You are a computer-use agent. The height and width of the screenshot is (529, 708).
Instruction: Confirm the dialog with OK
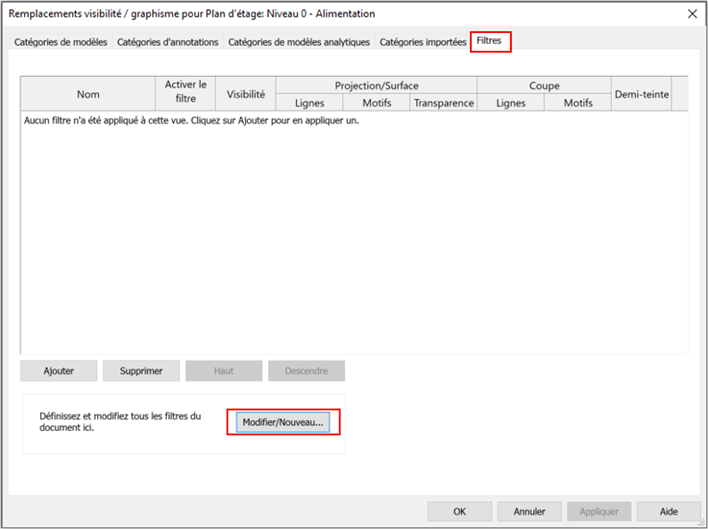459,511
